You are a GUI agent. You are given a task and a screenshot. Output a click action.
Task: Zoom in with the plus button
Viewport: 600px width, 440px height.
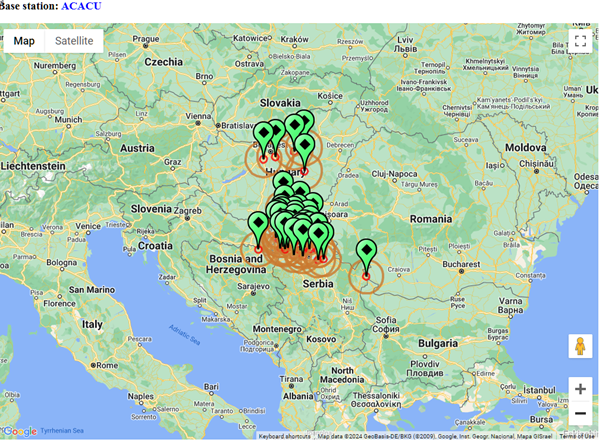(x=580, y=389)
